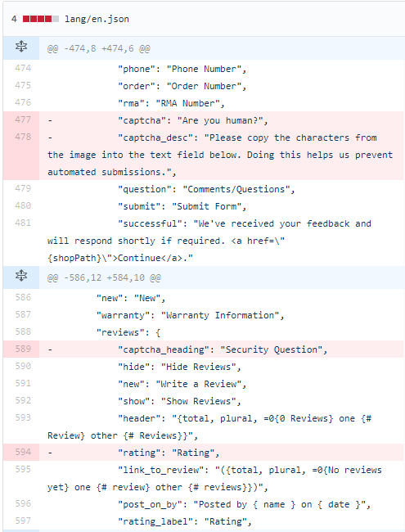Click line number 597

pos(23,521)
